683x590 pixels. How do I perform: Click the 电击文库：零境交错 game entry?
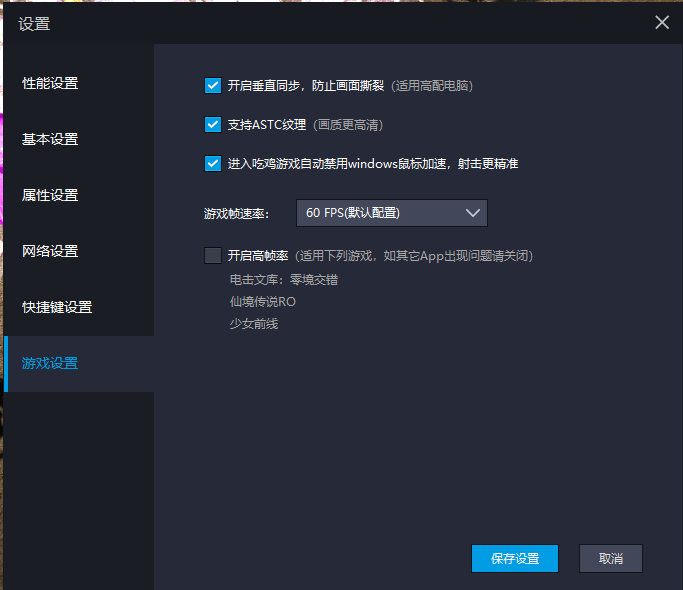284,280
